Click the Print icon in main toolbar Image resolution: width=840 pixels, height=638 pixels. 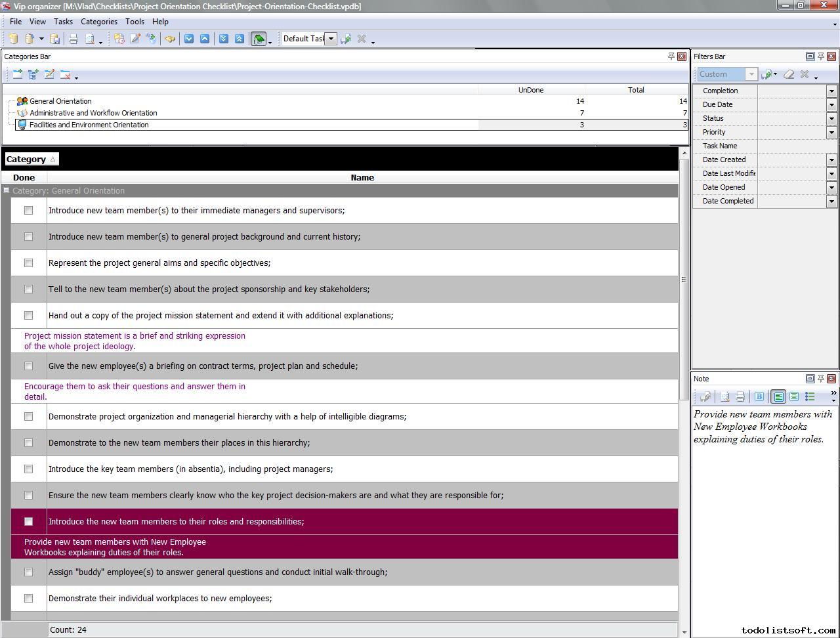[73, 39]
